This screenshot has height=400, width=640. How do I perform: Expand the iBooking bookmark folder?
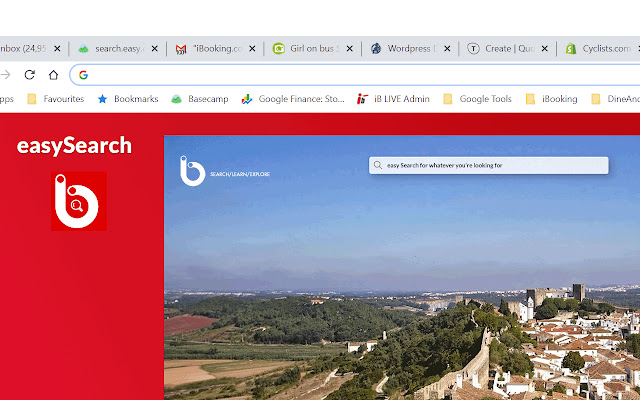(551, 99)
